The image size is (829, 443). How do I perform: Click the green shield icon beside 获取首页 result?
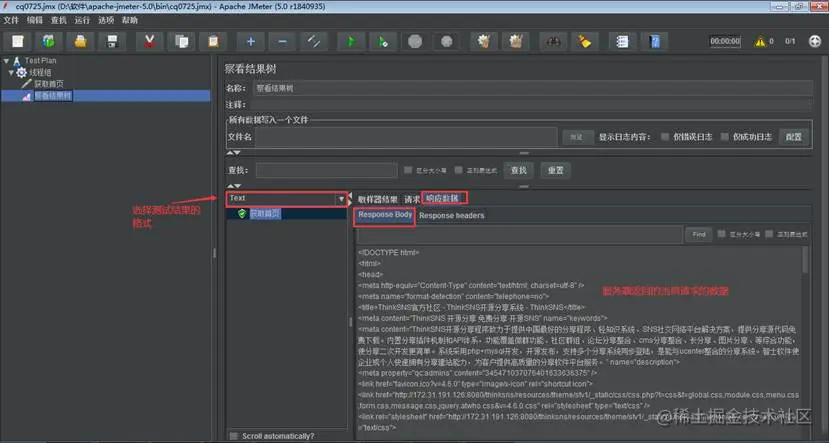[242, 214]
